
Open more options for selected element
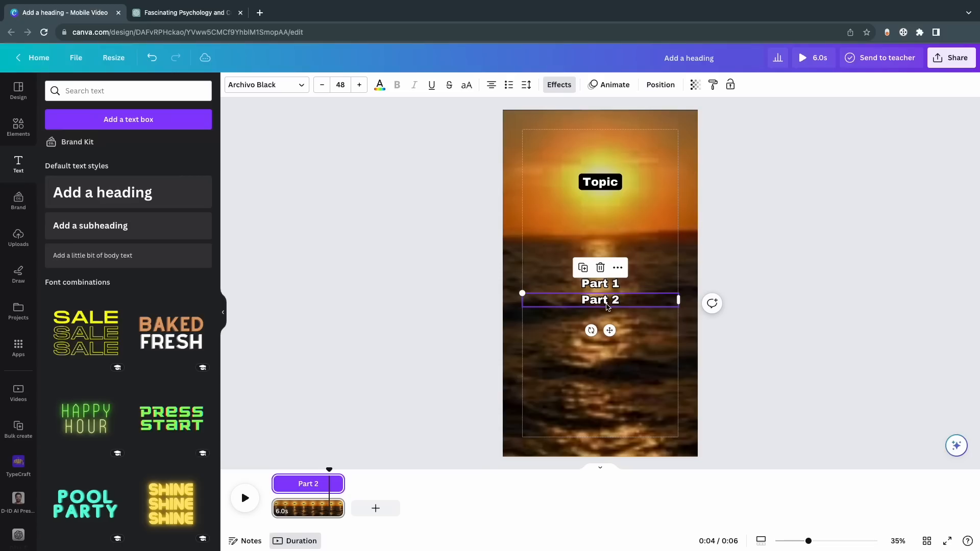[x=618, y=267]
